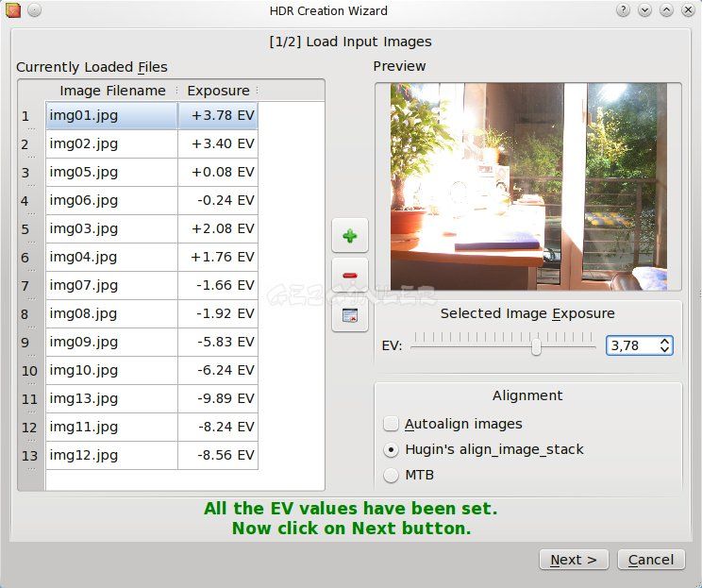Click the +2.08 EV exposure cell

point(218,228)
